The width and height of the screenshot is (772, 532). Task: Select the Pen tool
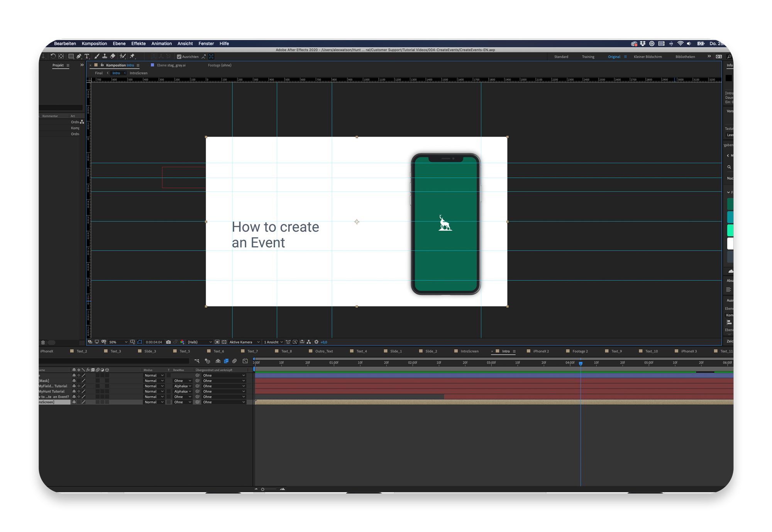(79, 56)
